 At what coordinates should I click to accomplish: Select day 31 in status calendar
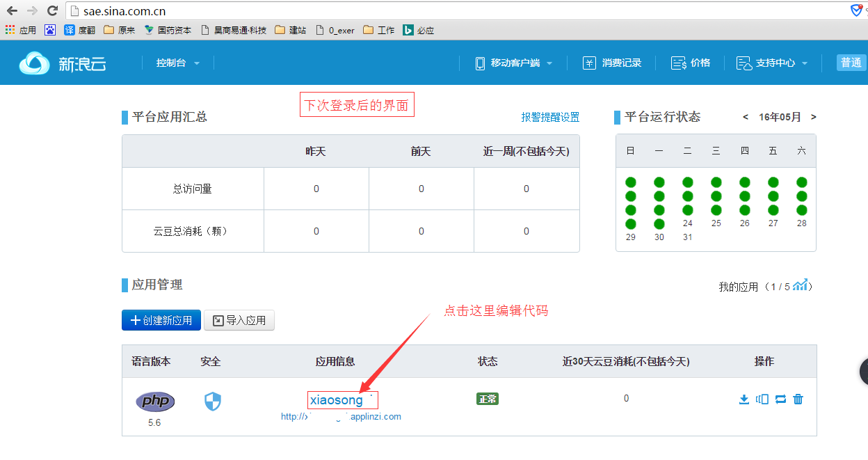pyautogui.click(x=688, y=237)
